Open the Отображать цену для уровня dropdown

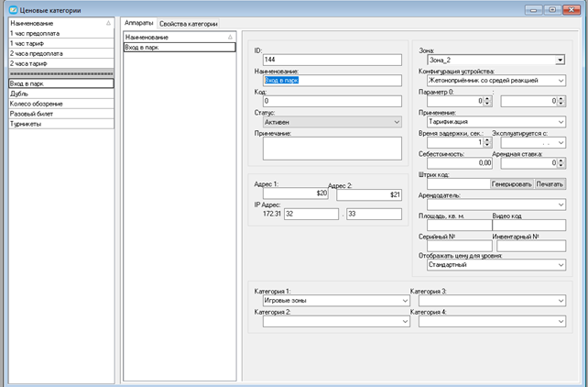point(496,265)
